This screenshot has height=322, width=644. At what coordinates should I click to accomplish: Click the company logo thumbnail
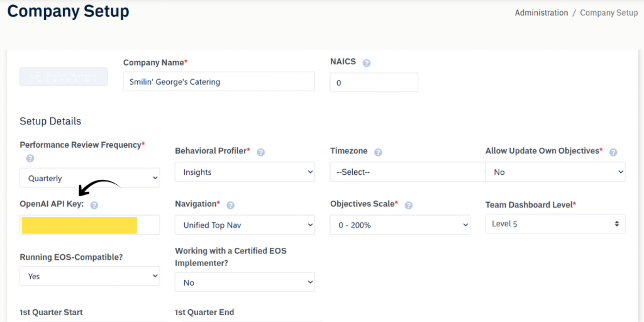point(64,77)
